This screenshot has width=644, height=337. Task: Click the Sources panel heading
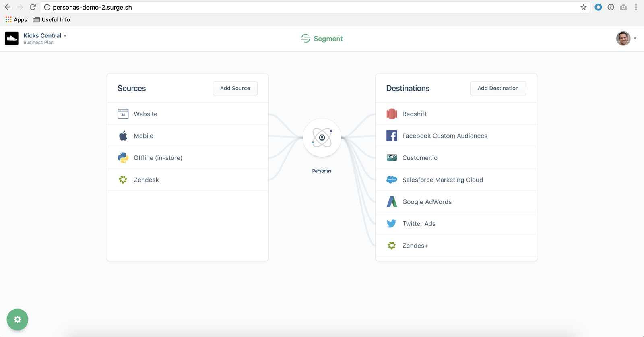pos(132,88)
